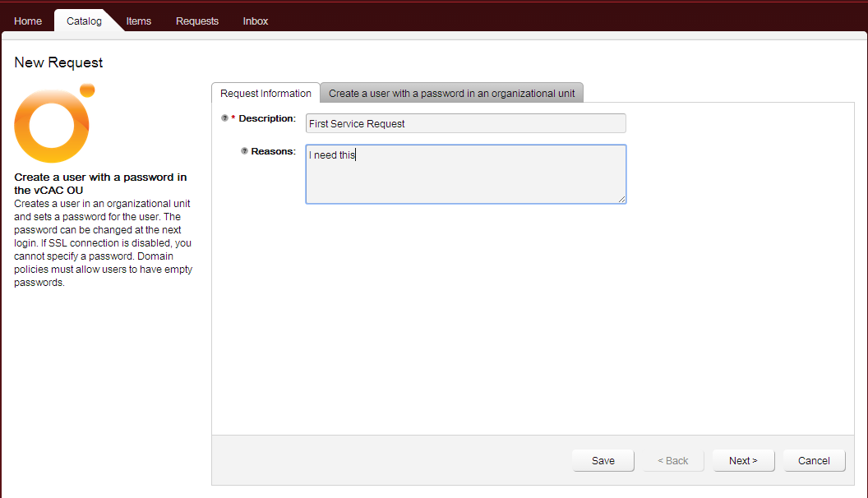This screenshot has height=498, width=868.
Task: Focus the Description text field
Action: click(x=465, y=123)
